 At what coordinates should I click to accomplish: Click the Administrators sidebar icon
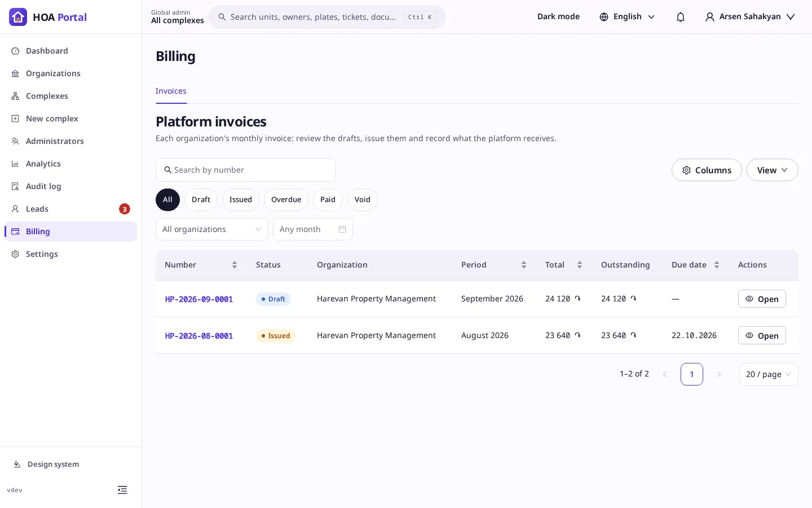coord(15,141)
